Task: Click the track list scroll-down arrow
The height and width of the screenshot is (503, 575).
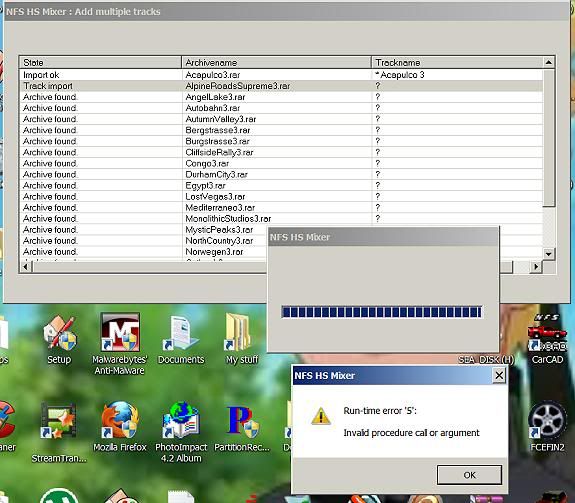Action: (x=548, y=253)
